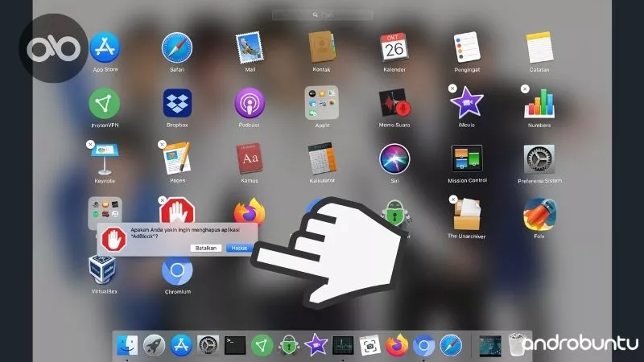The height and width of the screenshot is (362, 644).
Task: Click the delete badge on Numbers
Action: [x=525, y=88]
